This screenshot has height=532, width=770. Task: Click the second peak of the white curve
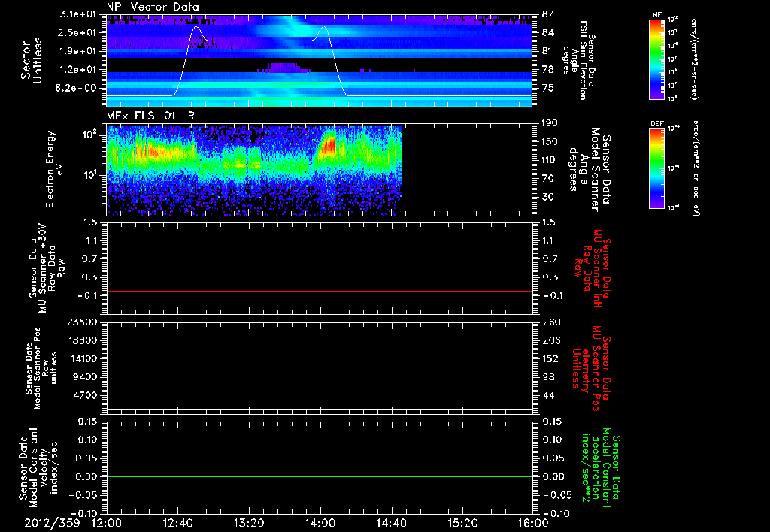coord(323,26)
